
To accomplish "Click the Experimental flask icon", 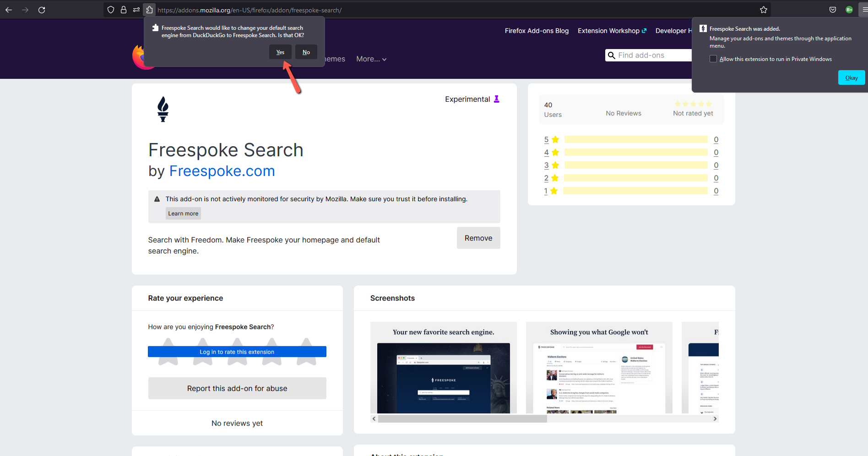I will click(497, 99).
